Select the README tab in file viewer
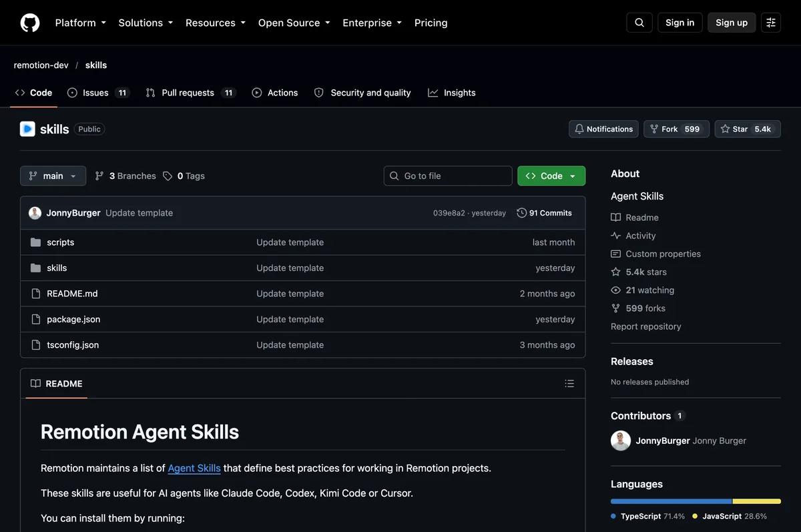The width and height of the screenshot is (801, 532). (57, 384)
